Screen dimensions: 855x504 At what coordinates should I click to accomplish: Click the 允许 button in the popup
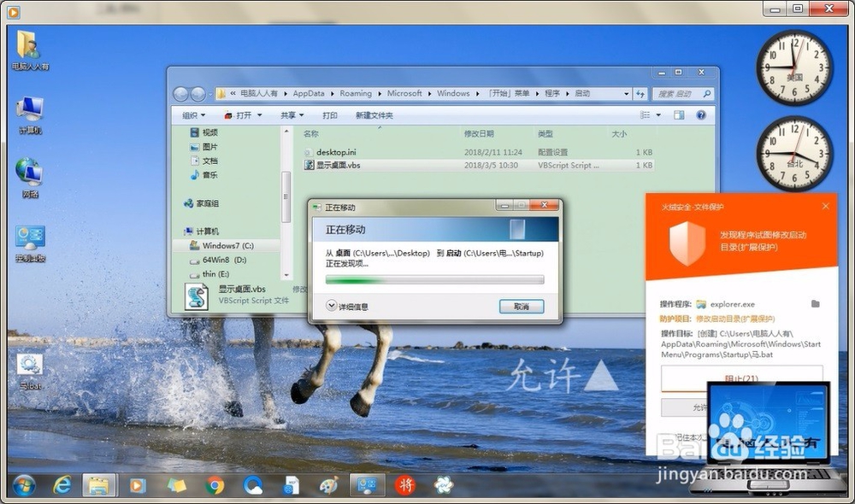(699, 407)
